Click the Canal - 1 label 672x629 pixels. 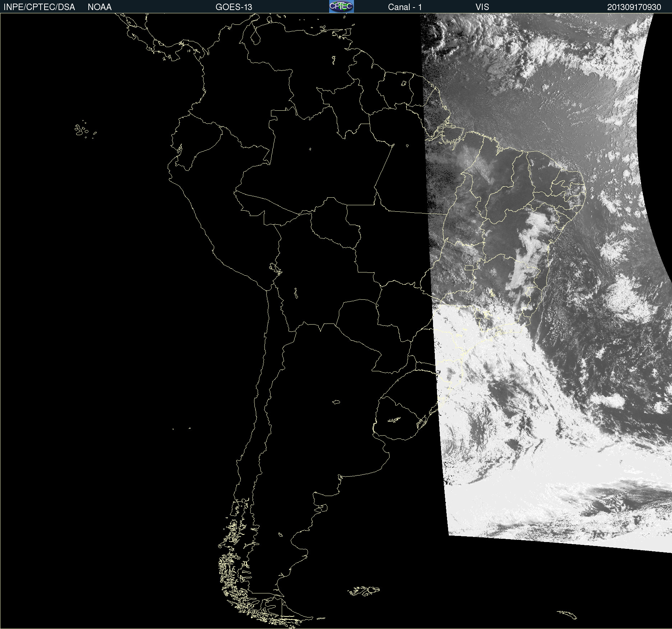pyautogui.click(x=405, y=7)
